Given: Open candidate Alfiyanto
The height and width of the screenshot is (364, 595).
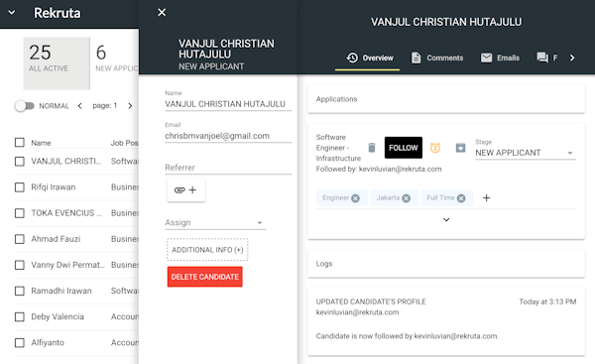Looking at the screenshot, I should 48,343.
